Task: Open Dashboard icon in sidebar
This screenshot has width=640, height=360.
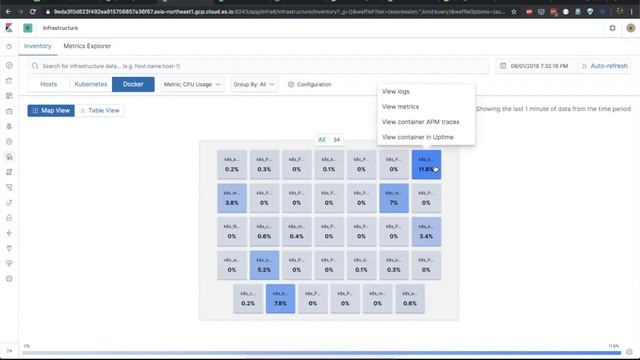Action: coord(9,96)
